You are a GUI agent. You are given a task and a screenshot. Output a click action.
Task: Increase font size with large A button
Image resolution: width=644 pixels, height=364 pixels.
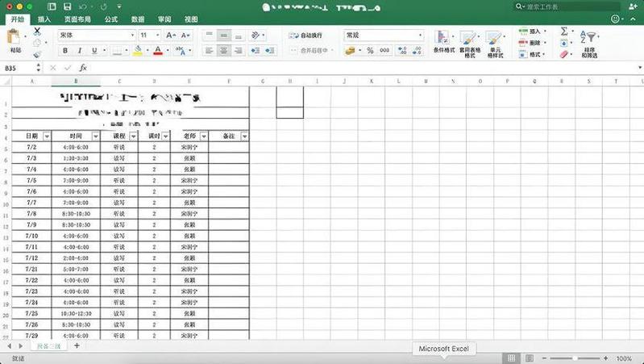pyautogui.click(x=171, y=36)
